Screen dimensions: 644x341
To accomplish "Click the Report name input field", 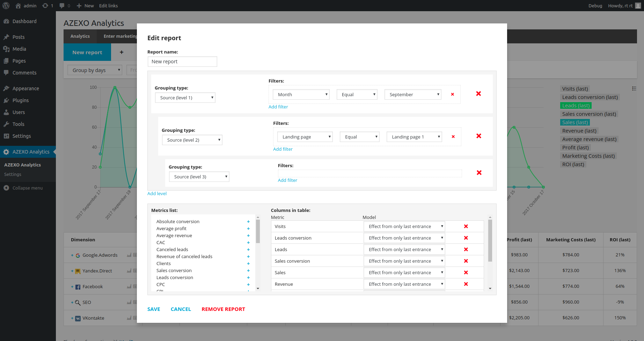I will point(182,62).
